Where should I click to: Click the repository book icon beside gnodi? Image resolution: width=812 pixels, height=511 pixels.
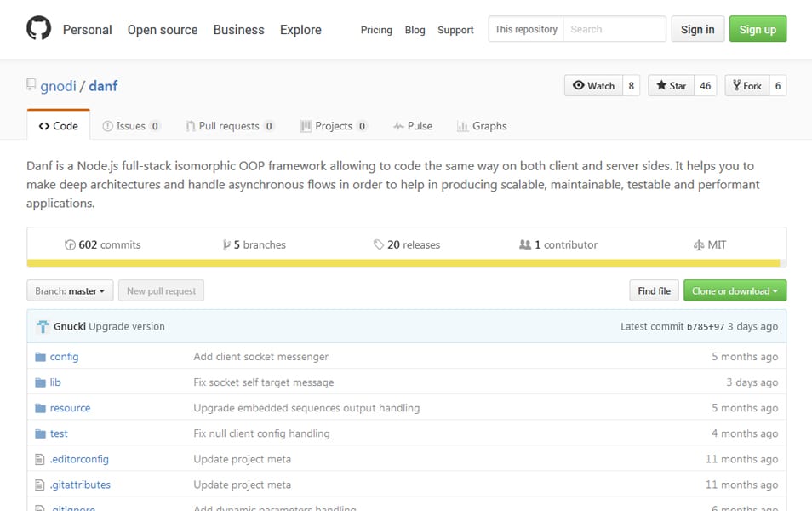(x=31, y=84)
